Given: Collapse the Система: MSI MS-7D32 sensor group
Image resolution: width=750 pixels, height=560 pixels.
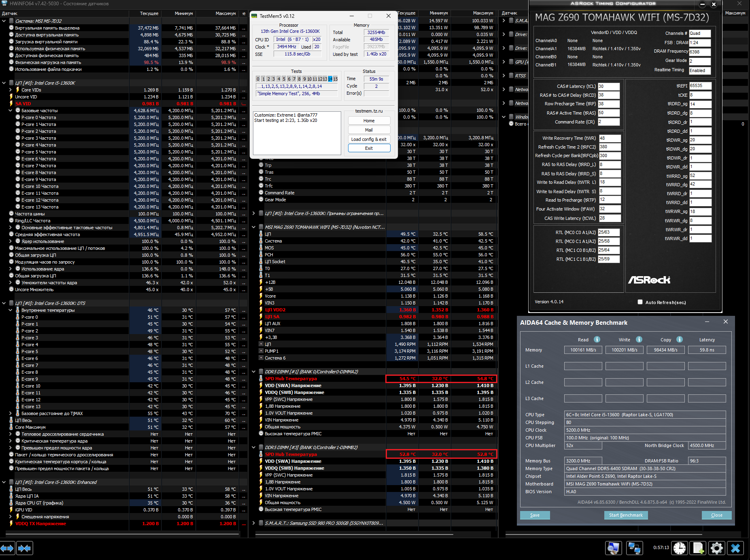Looking at the screenshot, I should [4, 21].
